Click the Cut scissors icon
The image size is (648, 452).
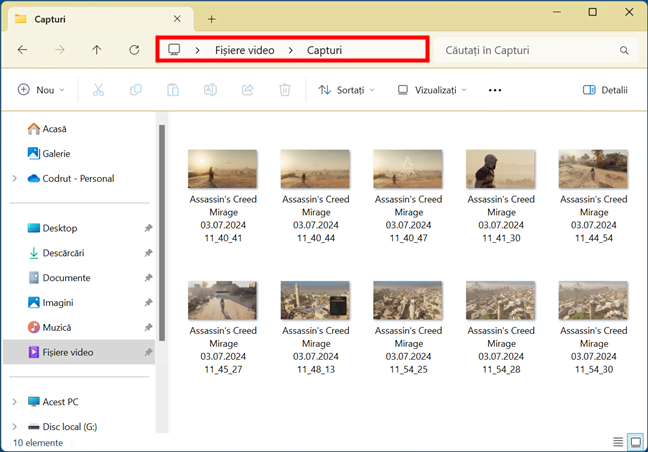click(x=98, y=90)
